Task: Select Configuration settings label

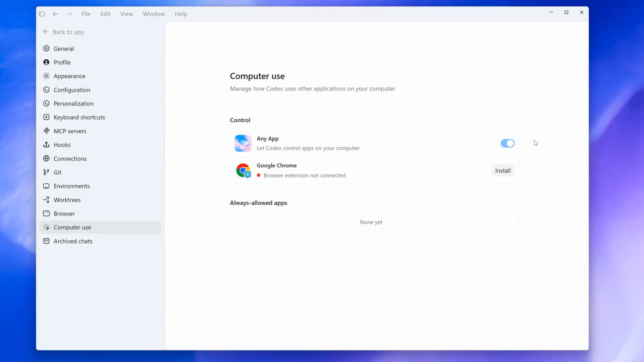Action: click(72, 90)
